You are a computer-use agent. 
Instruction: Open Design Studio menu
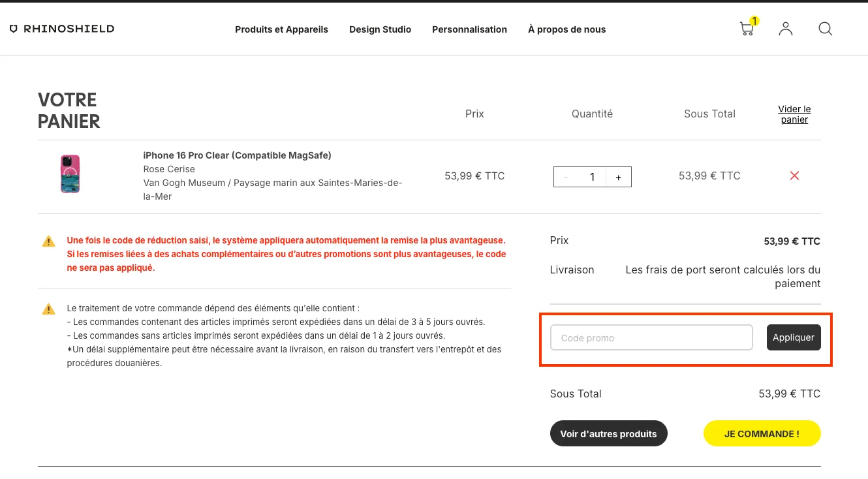[x=380, y=29]
